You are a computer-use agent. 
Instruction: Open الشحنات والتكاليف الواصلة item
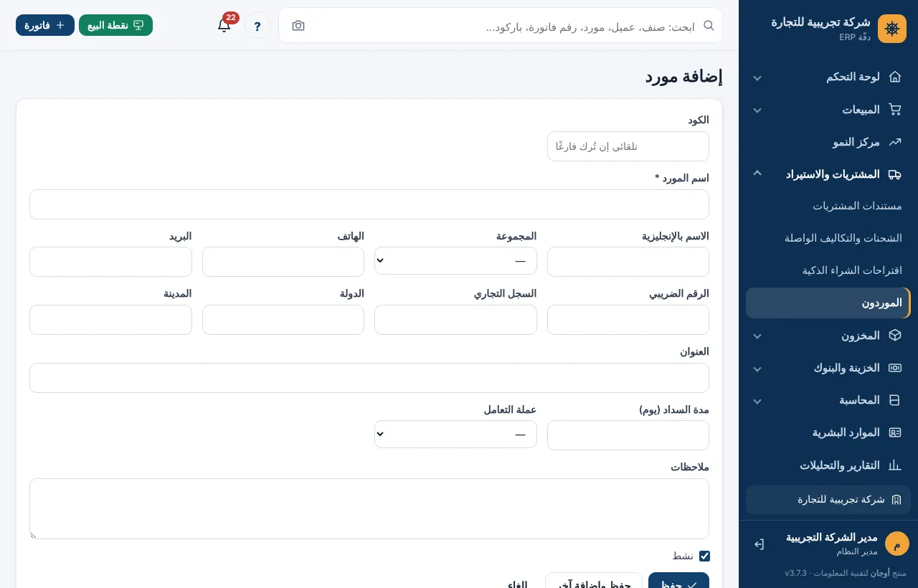tap(828, 238)
